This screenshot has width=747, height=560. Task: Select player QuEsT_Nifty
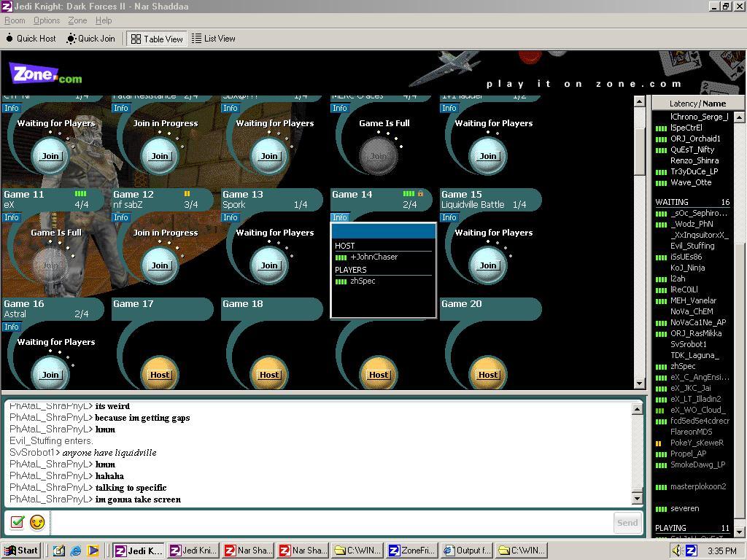point(693,149)
